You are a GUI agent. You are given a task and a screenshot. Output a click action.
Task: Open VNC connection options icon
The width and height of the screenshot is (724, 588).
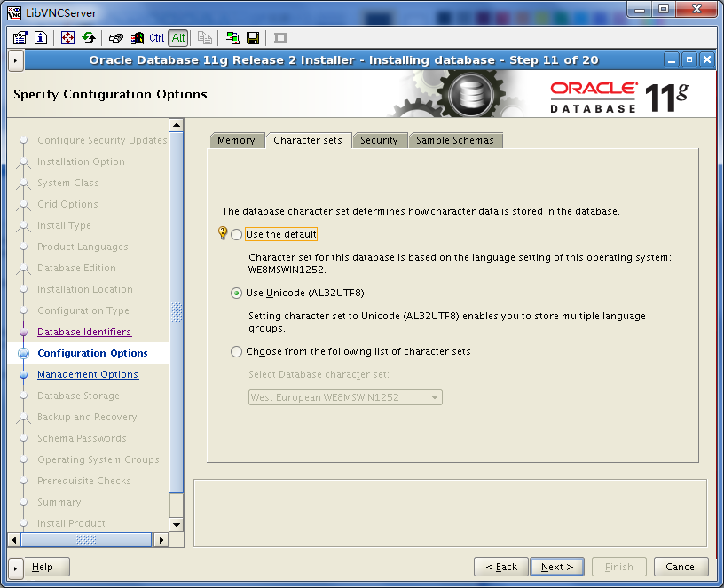point(20,38)
